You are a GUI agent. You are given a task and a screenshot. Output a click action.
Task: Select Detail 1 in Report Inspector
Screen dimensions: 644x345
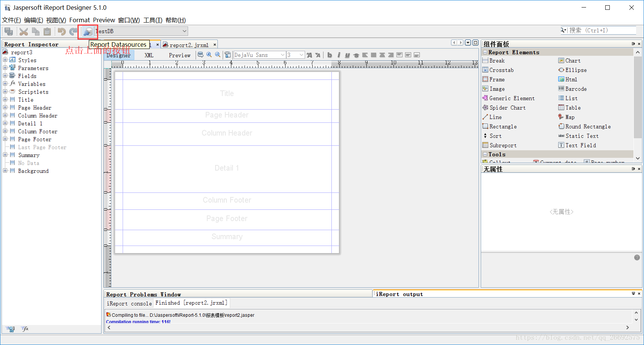click(x=30, y=124)
